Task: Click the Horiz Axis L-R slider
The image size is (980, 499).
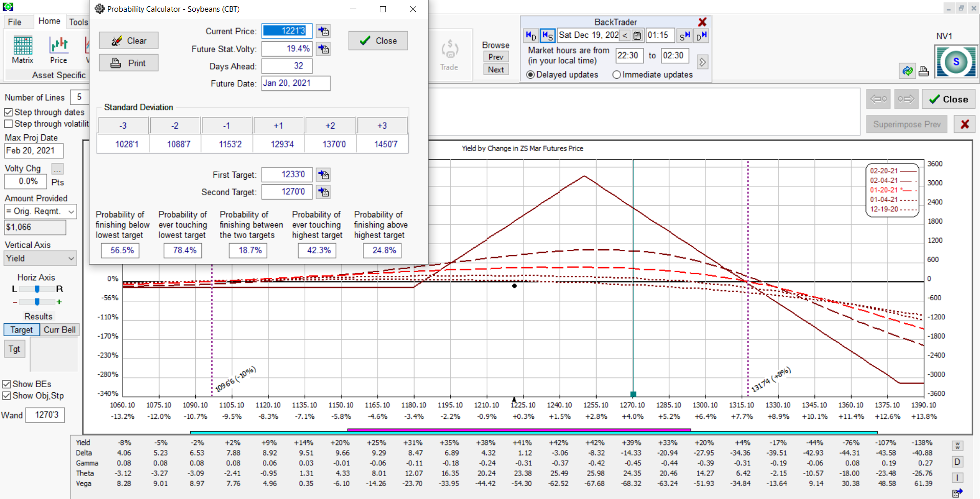Action: click(37, 289)
